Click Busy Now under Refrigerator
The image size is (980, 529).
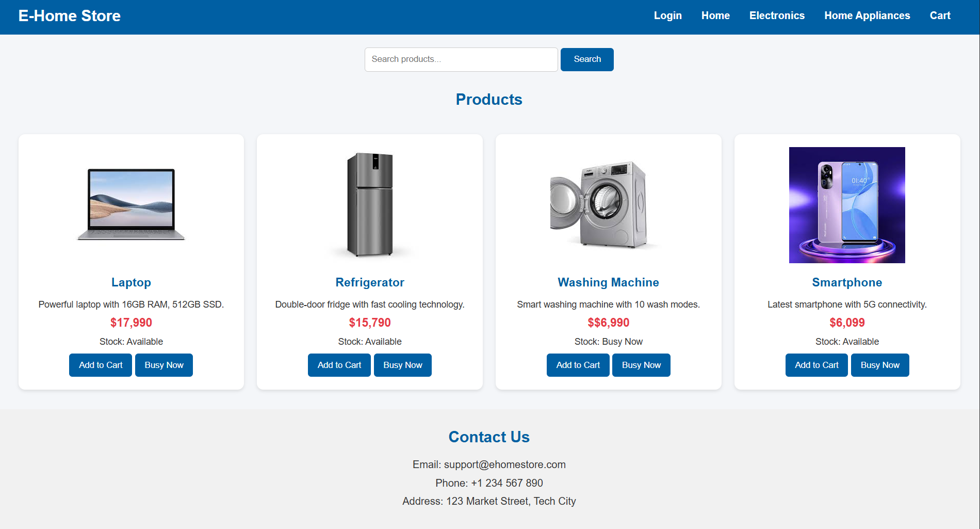(x=402, y=365)
